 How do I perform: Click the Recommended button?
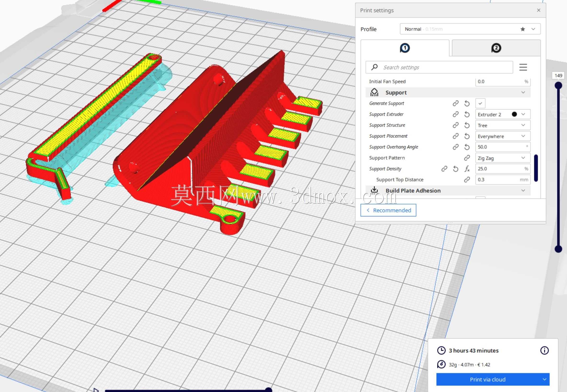tap(388, 210)
